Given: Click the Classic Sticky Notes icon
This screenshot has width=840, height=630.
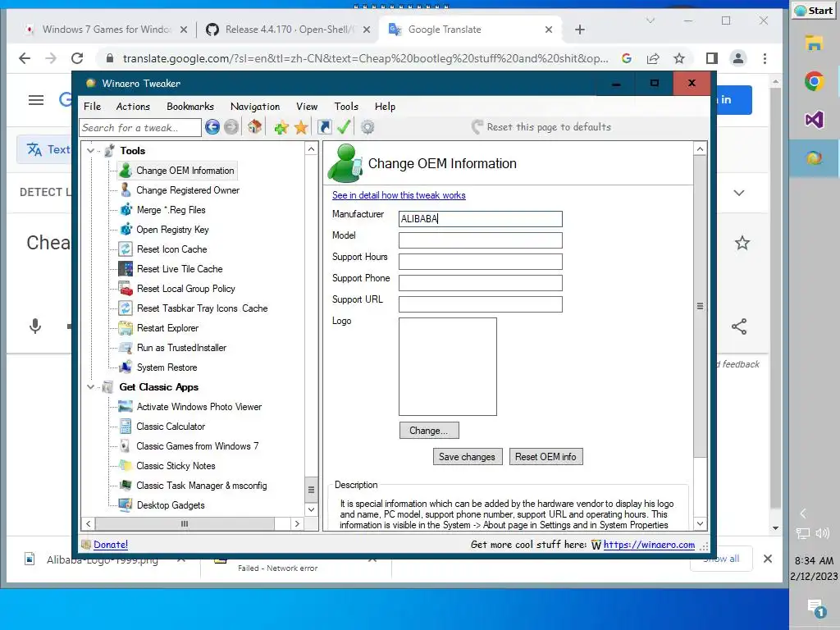Looking at the screenshot, I should pos(126,465).
